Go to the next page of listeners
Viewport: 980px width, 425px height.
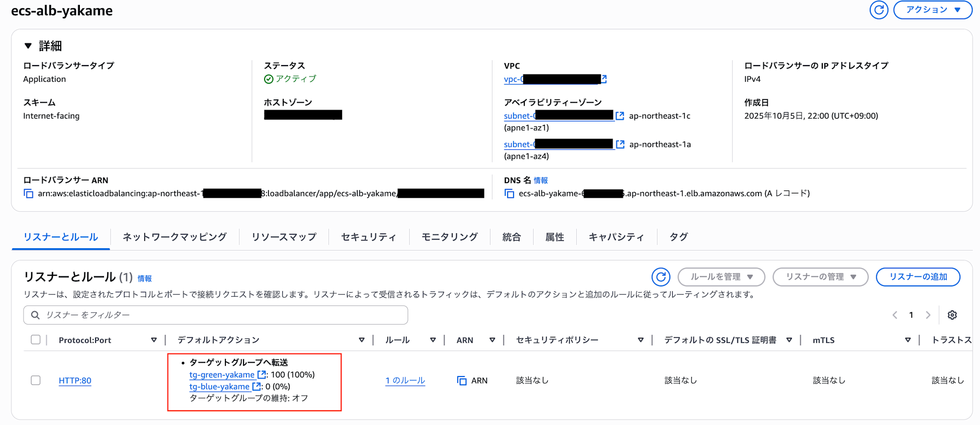pyautogui.click(x=928, y=315)
